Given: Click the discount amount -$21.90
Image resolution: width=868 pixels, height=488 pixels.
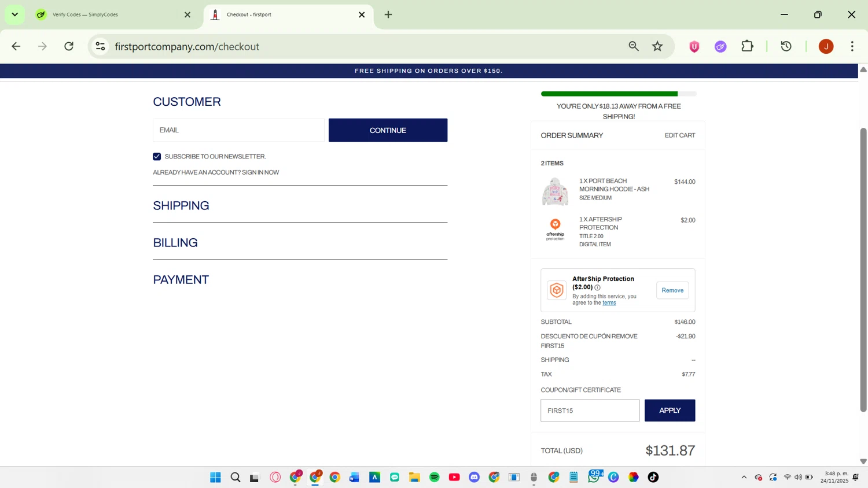Looking at the screenshot, I should [686, 337].
